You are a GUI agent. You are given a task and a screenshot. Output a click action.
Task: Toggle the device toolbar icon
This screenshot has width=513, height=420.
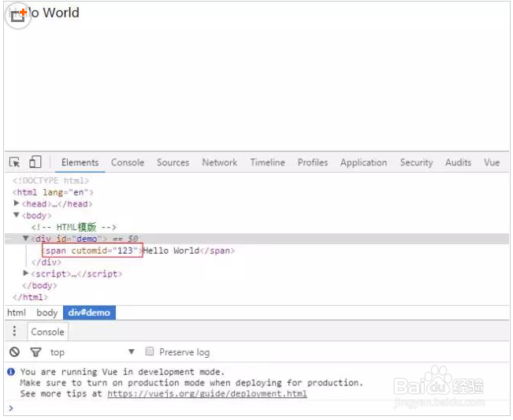pyautogui.click(x=35, y=162)
